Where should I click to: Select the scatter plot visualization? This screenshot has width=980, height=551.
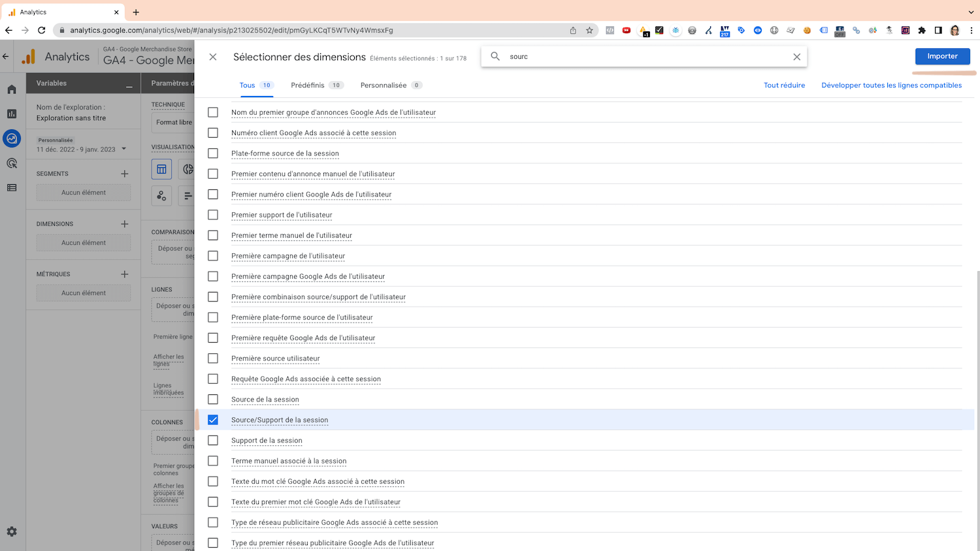161,195
